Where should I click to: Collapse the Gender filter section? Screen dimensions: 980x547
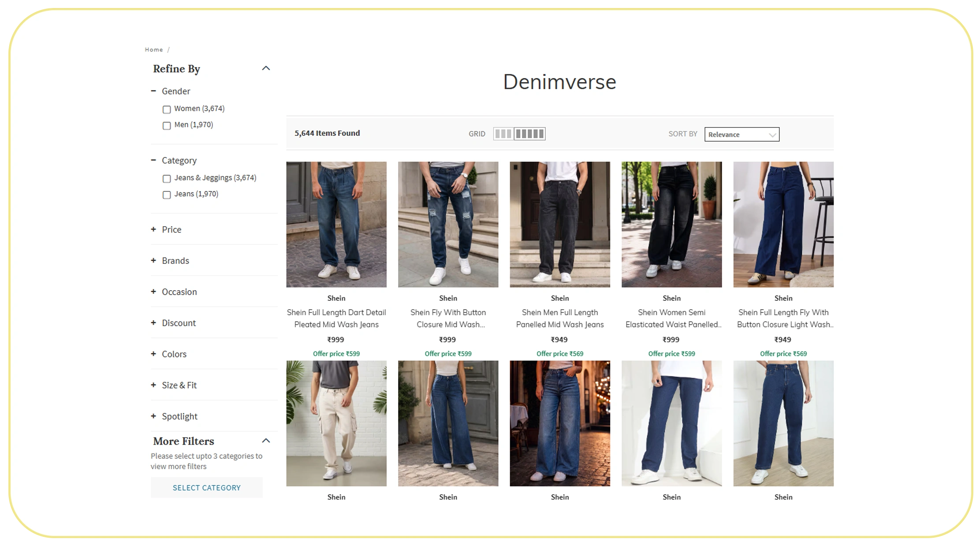(x=153, y=91)
